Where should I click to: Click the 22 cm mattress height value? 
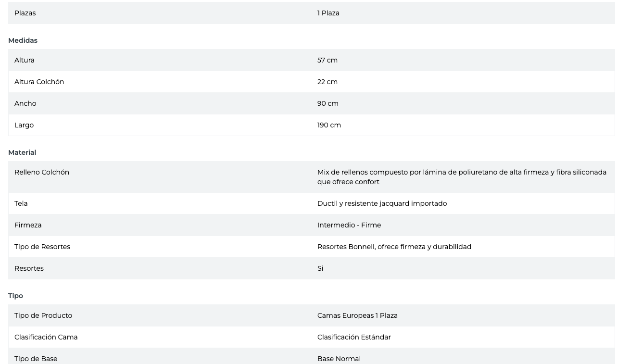click(x=327, y=82)
